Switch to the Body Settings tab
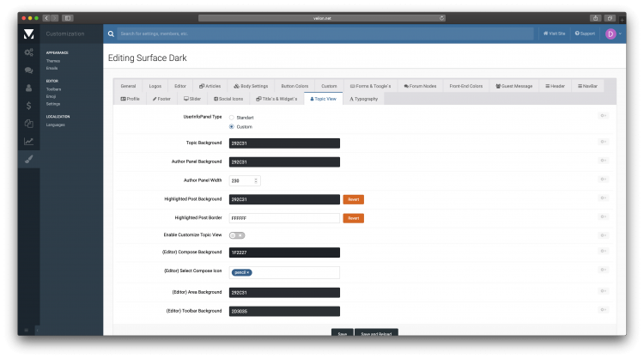 (x=251, y=86)
